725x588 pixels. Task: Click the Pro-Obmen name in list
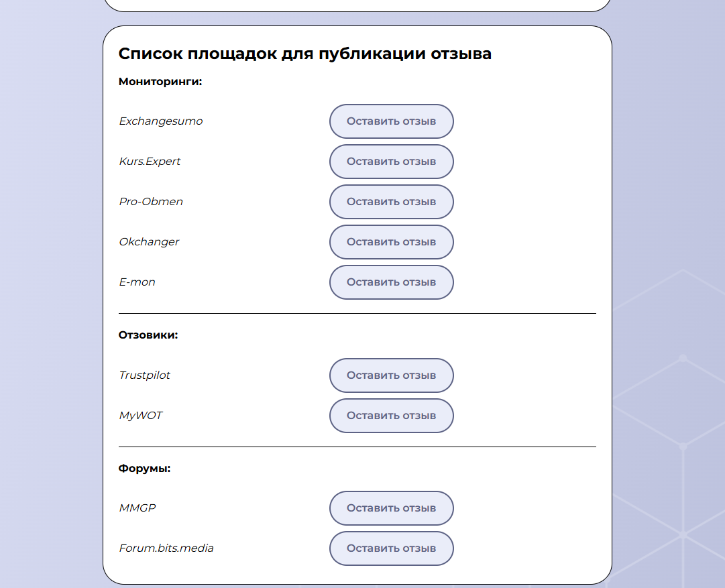click(x=151, y=202)
